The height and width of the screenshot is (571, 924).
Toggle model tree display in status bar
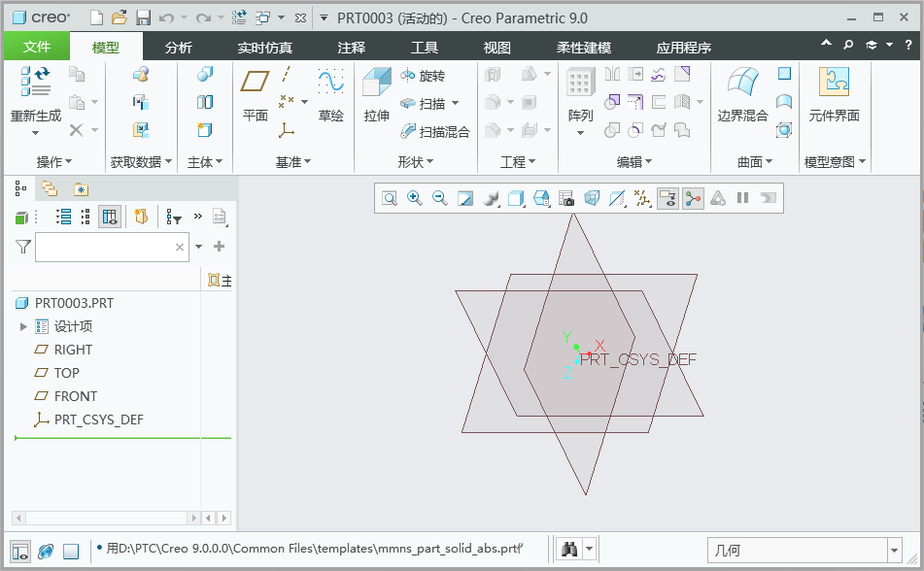[x=20, y=551]
